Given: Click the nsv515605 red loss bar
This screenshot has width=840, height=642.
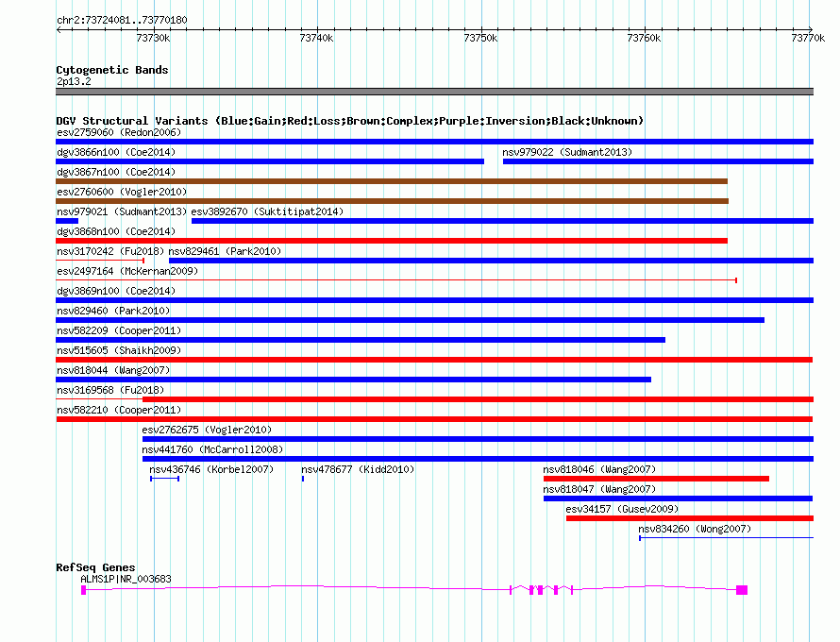Looking at the screenshot, I should (x=434, y=360).
